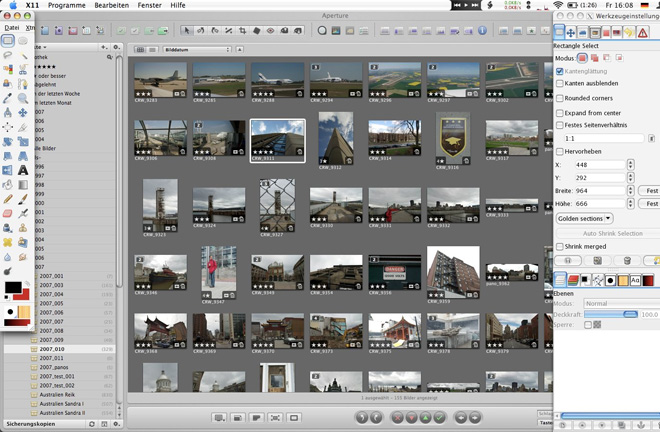Open the Programme menu in menu bar
The width and height of the screenshot is (660, 432).
67,5
